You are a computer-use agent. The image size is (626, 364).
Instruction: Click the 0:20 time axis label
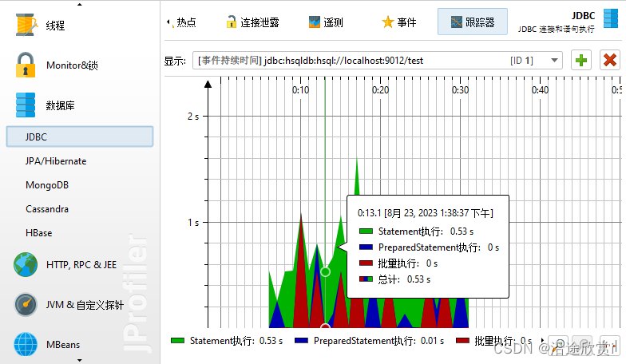pos(380,90)
